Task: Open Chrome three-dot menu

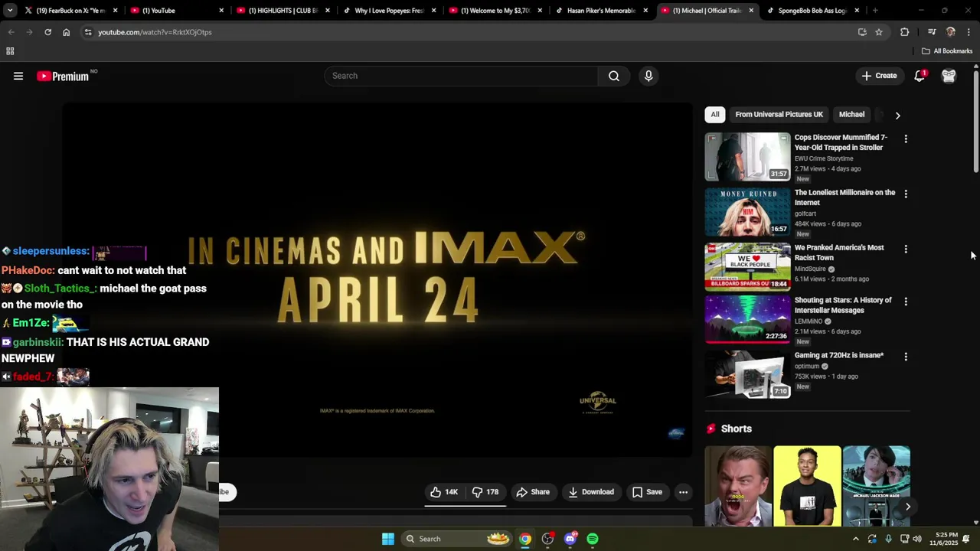Action: click(969, 32)
